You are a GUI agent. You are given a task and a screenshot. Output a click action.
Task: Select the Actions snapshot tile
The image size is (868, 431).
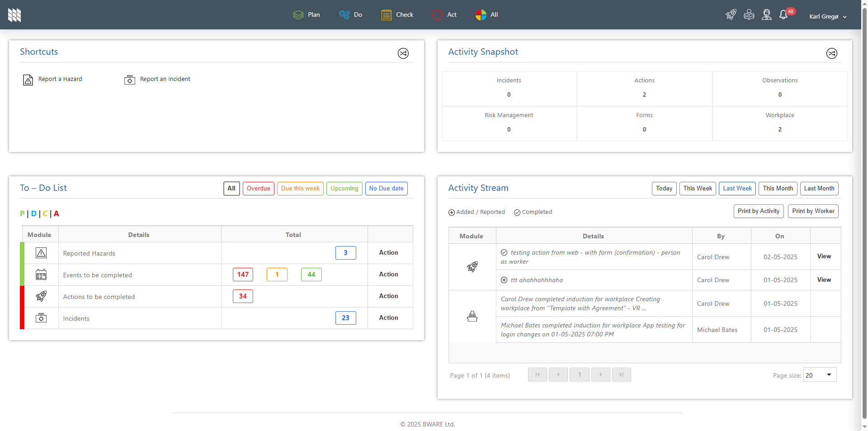(x=644, y=89)
